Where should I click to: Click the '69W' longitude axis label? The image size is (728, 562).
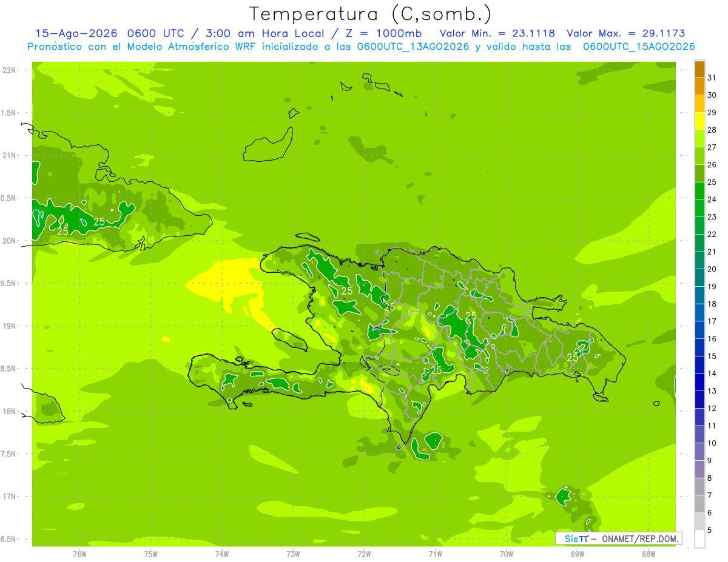tap(578, 554)
